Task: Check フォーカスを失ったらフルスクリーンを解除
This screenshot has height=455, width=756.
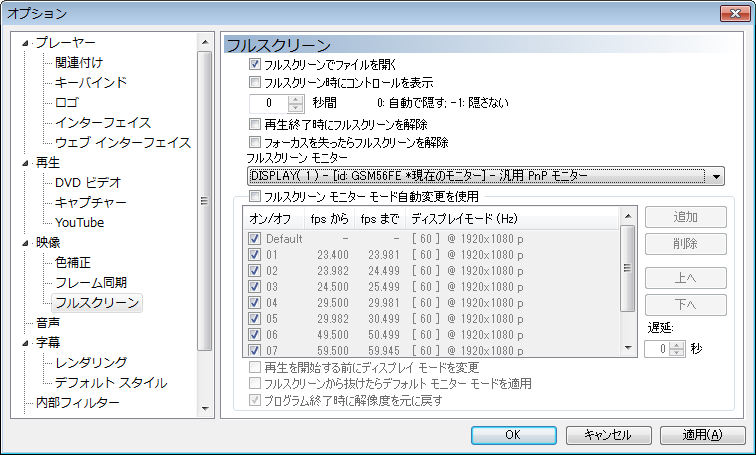Action: [x=255, y=142]
